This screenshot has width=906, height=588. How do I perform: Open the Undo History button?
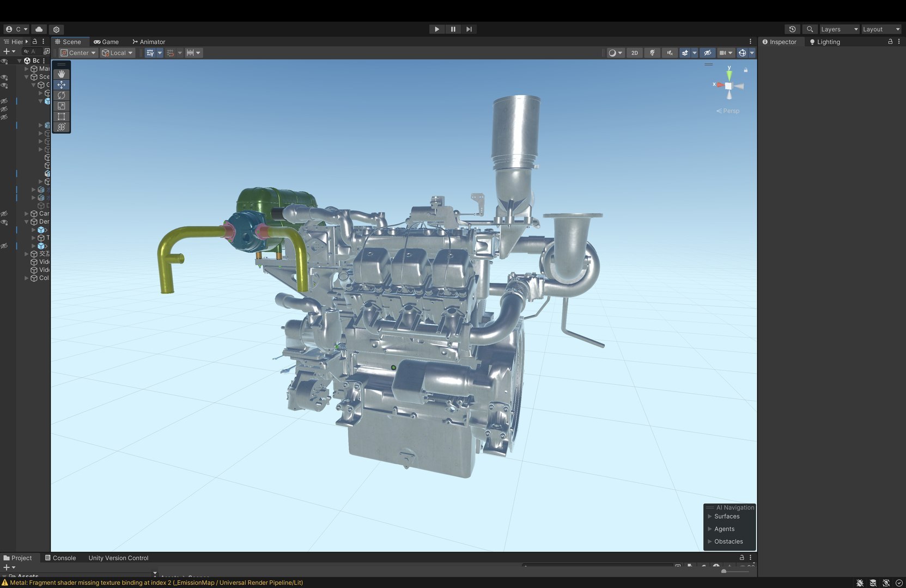[x=792, y=29]
